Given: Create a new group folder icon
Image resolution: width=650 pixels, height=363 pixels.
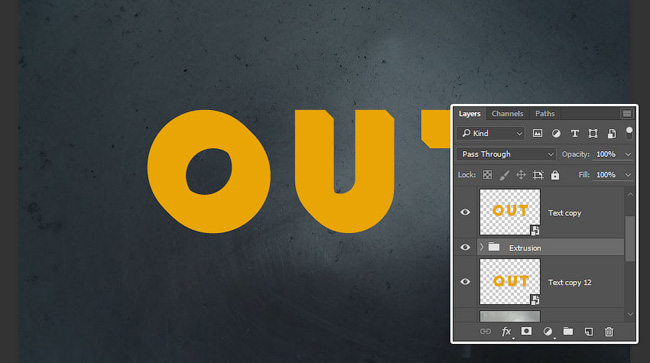Looking at the screenshot, I should coord(568,331).
